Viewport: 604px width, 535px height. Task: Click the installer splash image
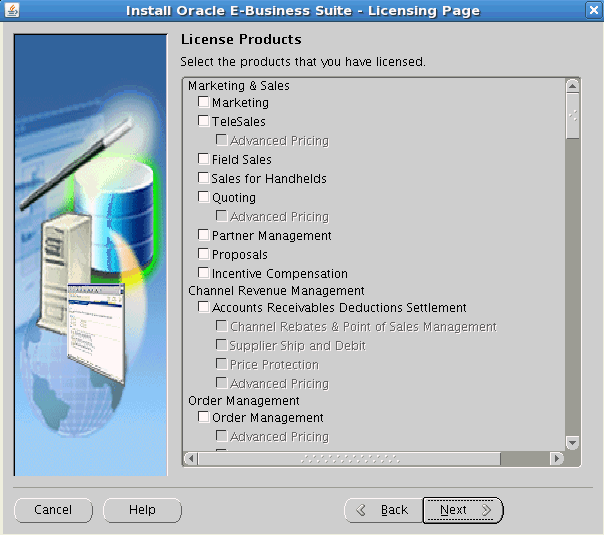click(91, 255)
